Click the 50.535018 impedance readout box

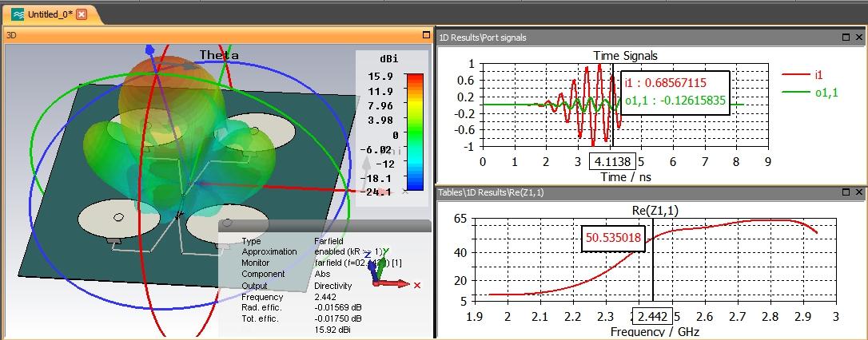coord(613,239)
